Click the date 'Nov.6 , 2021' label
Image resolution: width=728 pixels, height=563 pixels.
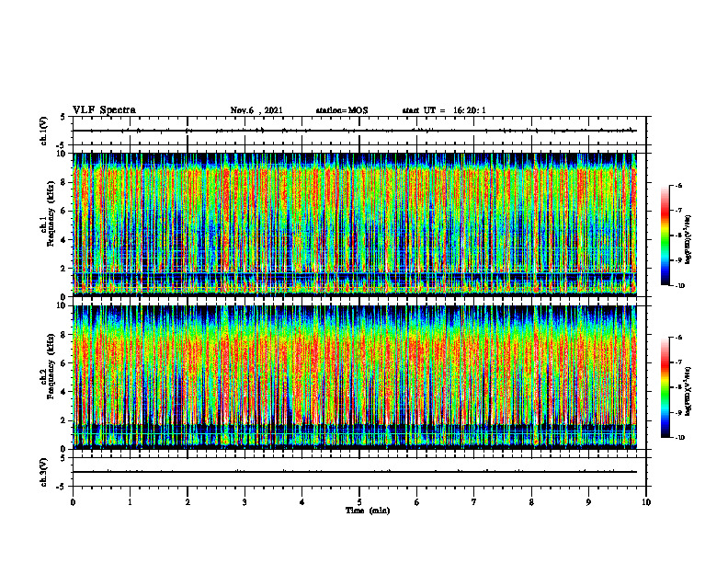coord(256,110)
